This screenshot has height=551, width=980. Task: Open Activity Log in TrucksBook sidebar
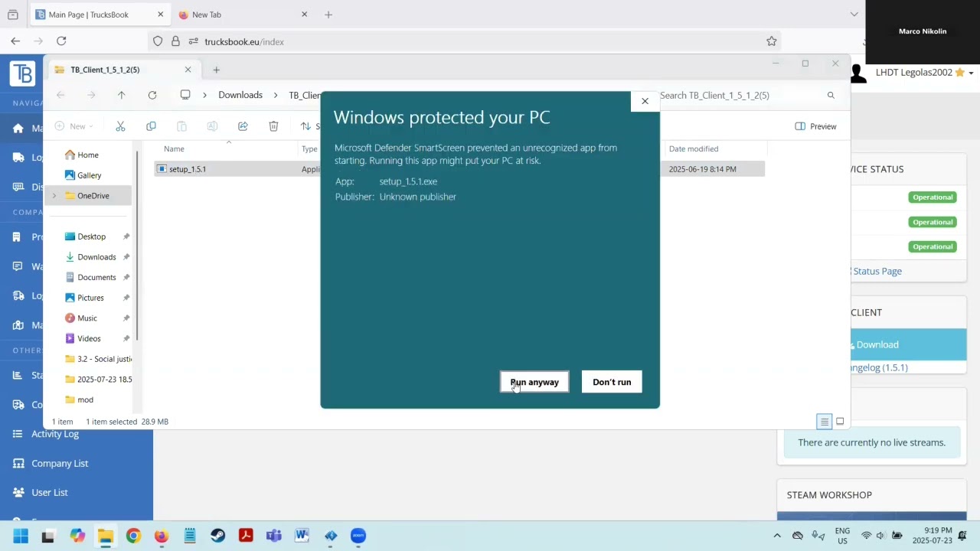pyautogui.click(x=55, y=434)
